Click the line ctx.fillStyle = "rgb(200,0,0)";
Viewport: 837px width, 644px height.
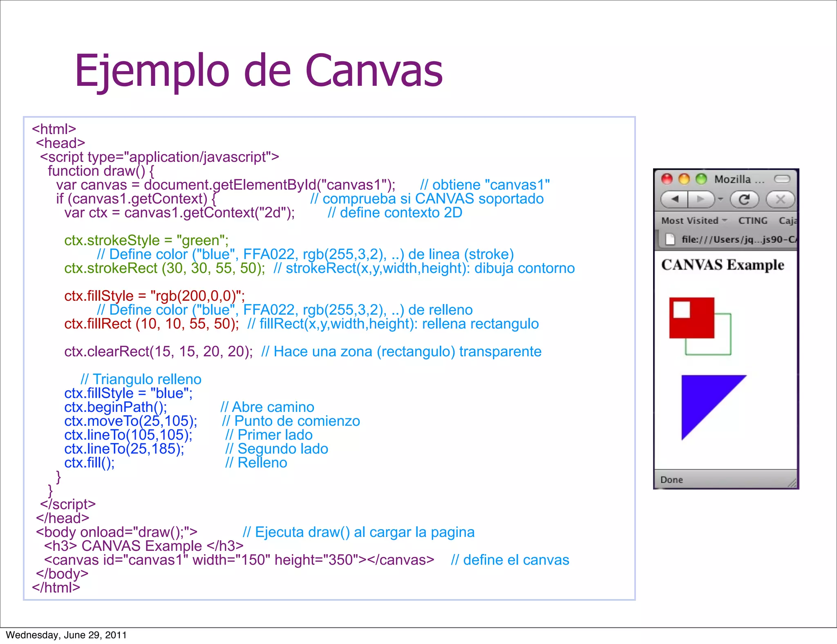point(154,296)
